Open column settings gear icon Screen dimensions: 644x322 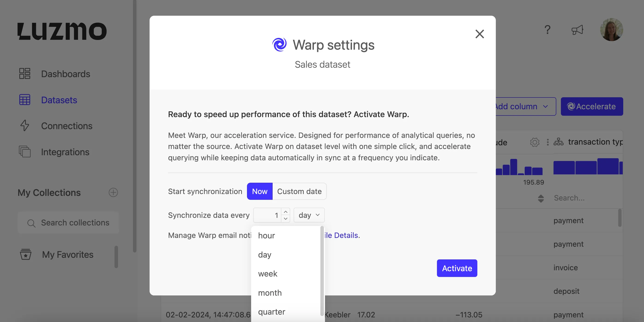pos(535,142)
